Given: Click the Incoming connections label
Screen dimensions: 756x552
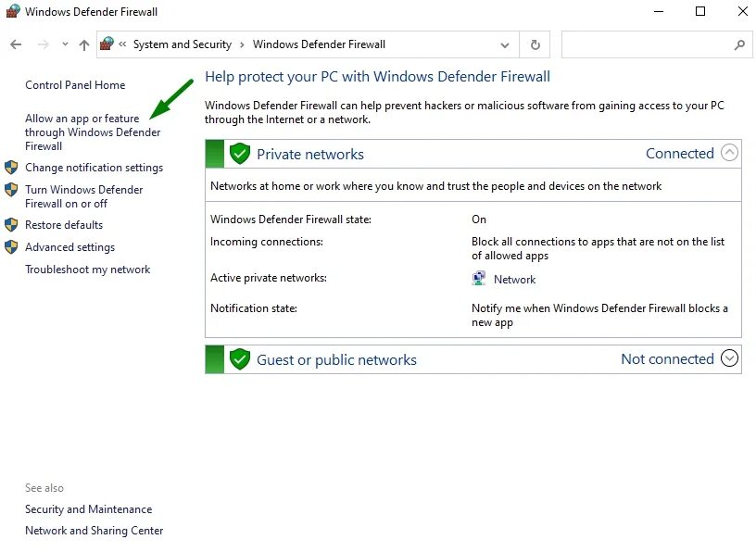Looking at the screenshot, I should (267, 242).
